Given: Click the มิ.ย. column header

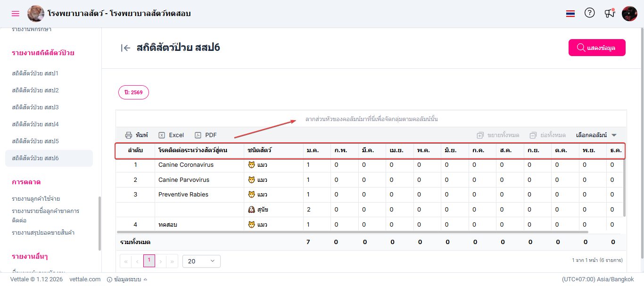Looking at the screenshot, I should point(454,150).
